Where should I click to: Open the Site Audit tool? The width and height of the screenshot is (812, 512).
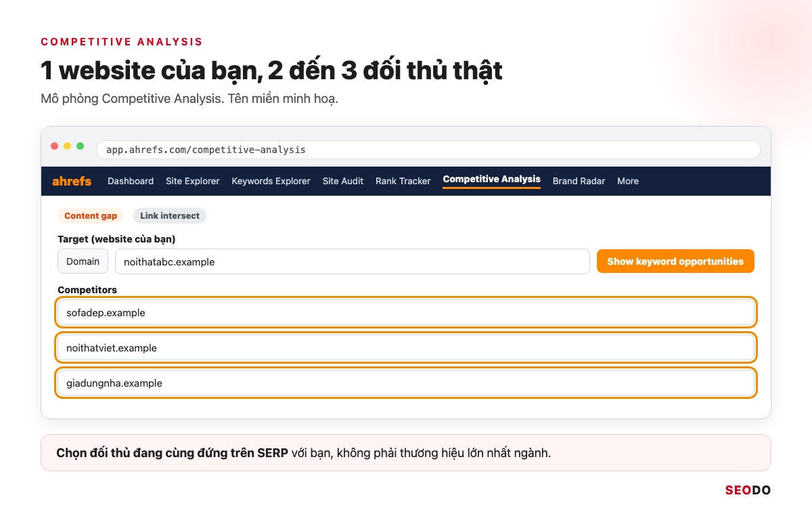(343, 181)
